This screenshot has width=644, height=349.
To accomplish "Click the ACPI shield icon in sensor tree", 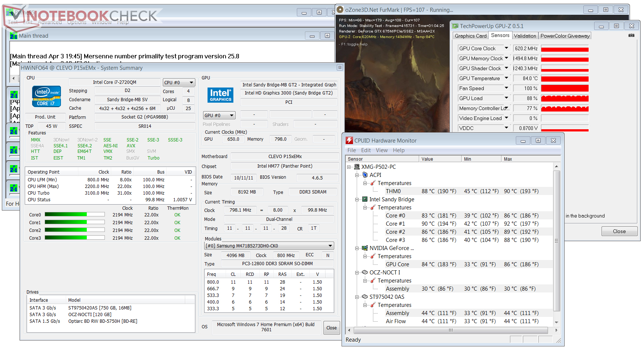I will pyautogui.click(x=365, y=175).
